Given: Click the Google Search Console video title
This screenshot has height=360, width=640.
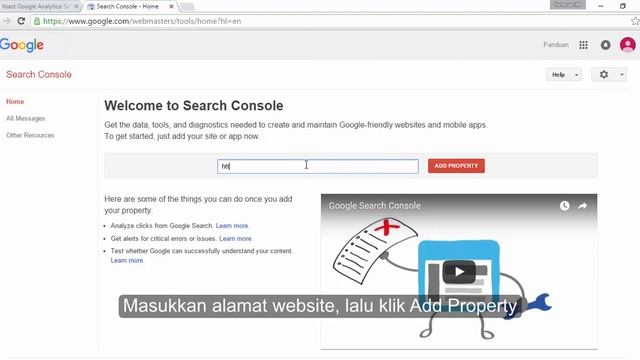Looking at the screenshot, I should (x=375, y=206).
